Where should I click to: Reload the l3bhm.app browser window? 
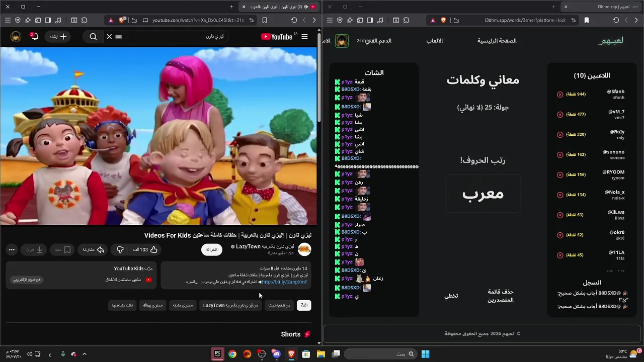coord(616,20)
